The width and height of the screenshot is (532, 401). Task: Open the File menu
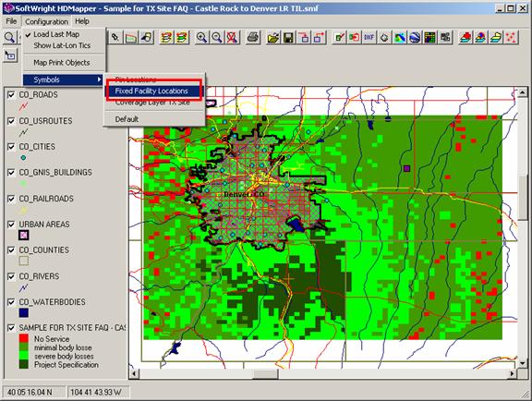11,21
